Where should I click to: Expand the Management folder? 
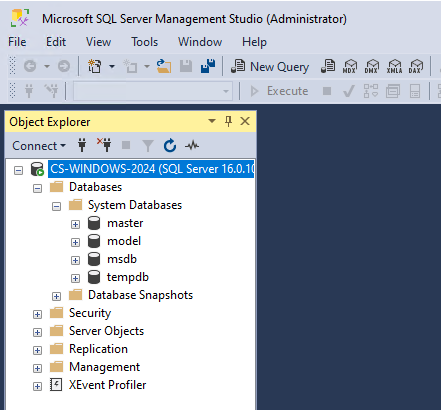tap(38, 369)
